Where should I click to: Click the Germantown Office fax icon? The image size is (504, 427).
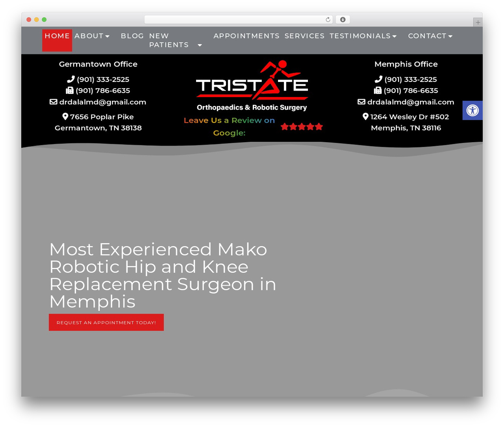[70, 91]
